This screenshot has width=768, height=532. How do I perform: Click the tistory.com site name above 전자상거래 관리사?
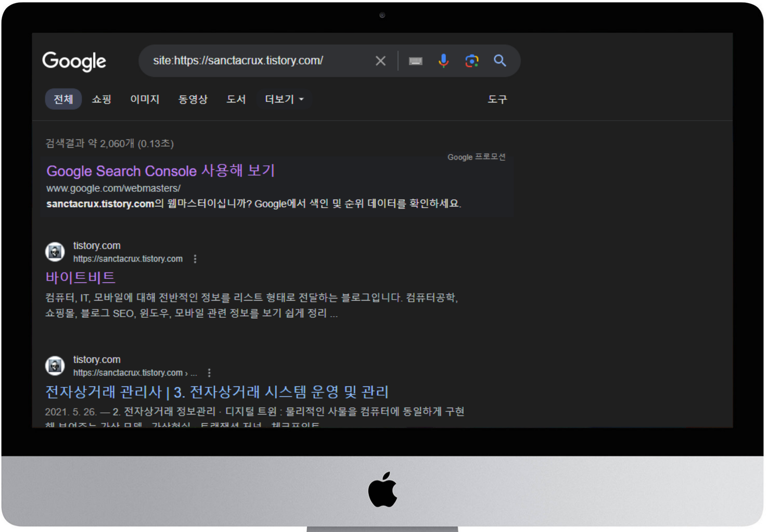(97, 359)
